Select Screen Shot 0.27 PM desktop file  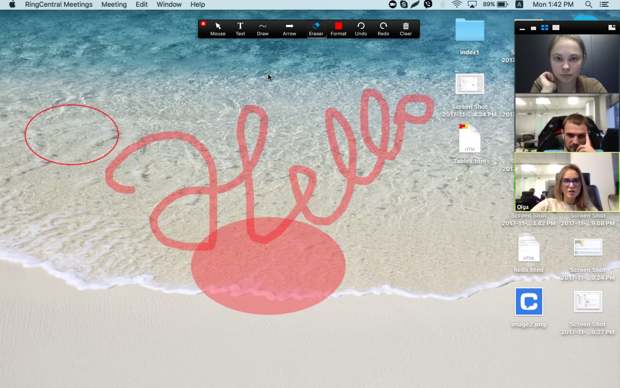[x=588, y=313]
